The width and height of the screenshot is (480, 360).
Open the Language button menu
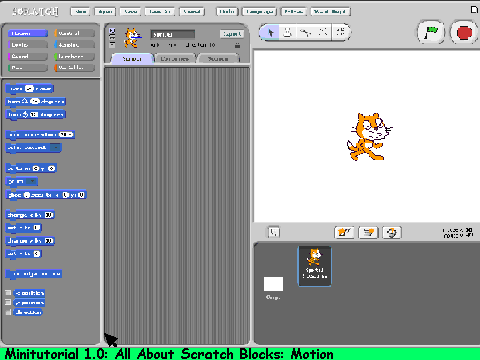pyautogui.click(x=259, y=12)
